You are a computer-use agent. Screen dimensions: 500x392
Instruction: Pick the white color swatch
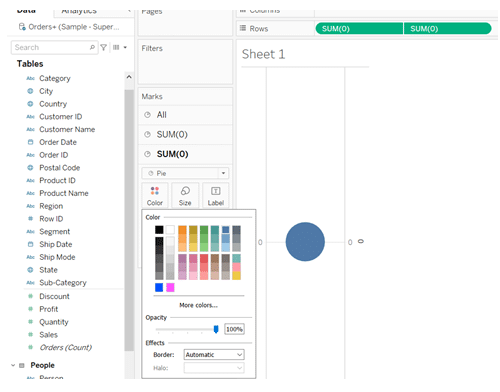170,230
